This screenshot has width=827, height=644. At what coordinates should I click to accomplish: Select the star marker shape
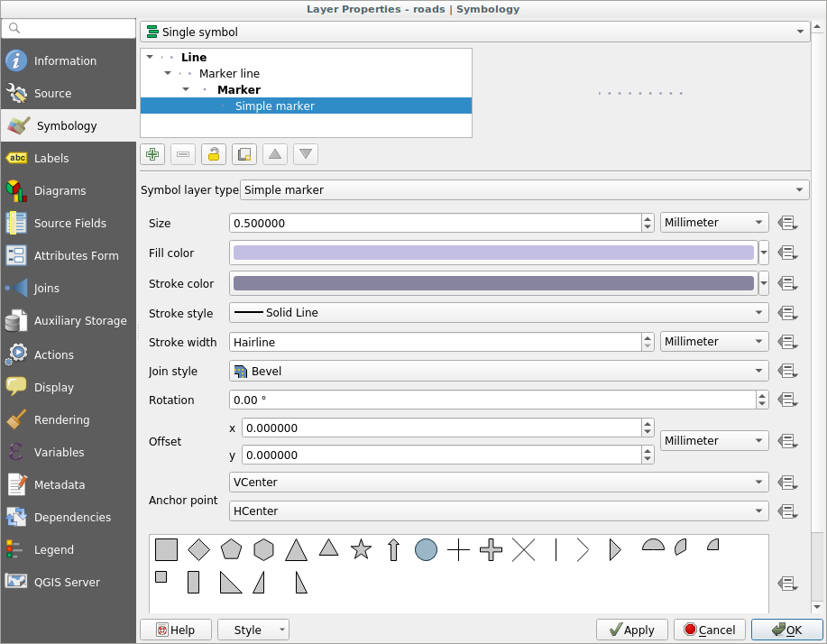click(x=361, y=549)
